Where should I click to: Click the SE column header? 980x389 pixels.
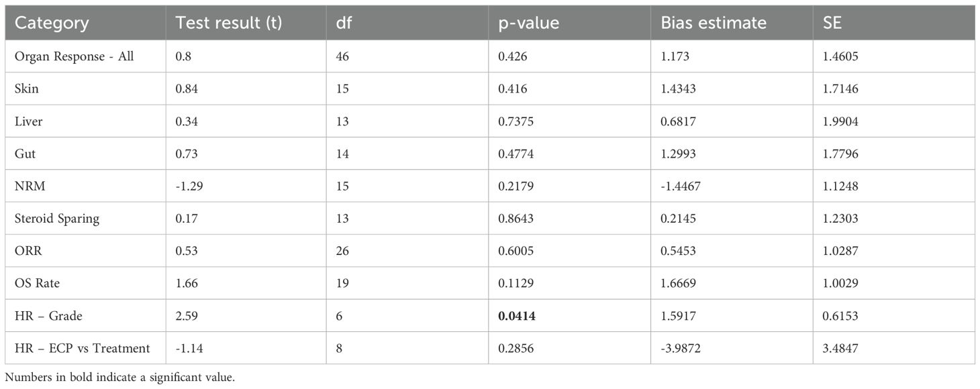(x=833, y=23)
